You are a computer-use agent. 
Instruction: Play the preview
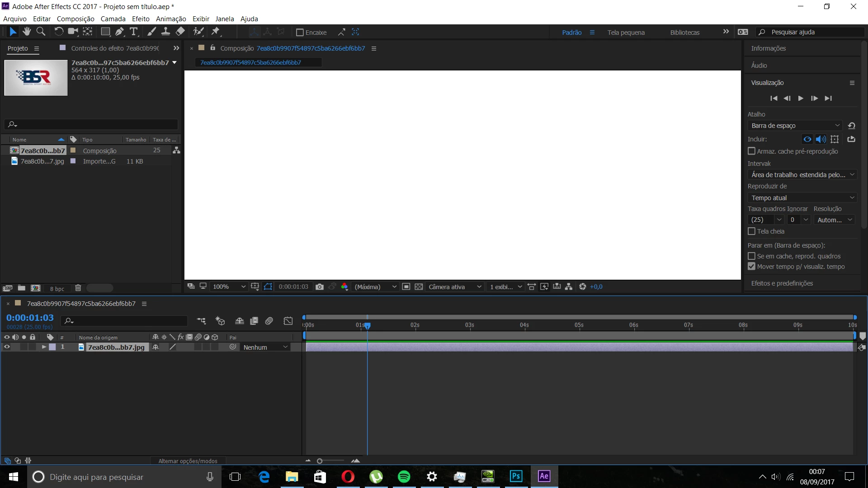[x=801, y=98]
